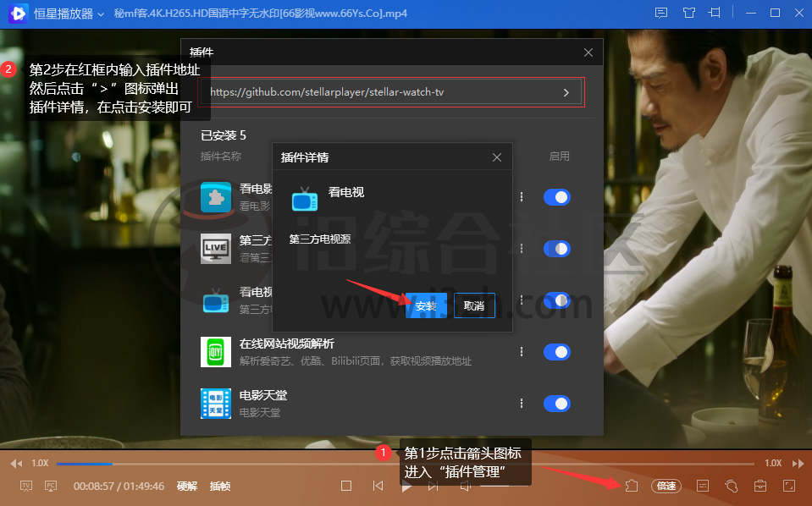The image size is (812, 506).
Task: Open more options for 看电影 plugin
Action: [522, 197]
